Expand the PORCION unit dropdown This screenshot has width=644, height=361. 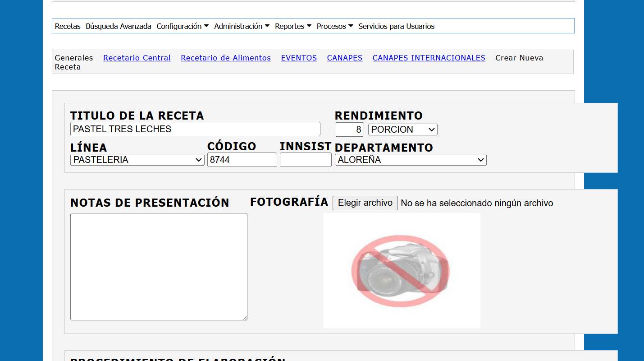tap(402, 130)
